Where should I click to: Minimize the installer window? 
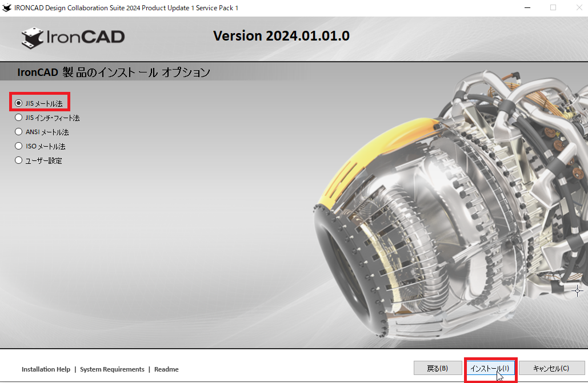click(527, 7)
